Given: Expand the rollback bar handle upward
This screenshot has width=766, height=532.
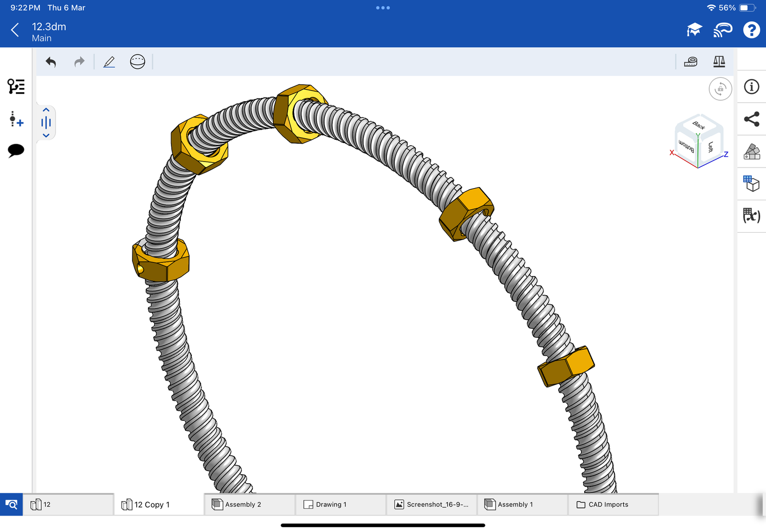Looking at the screenshot, I should click(46, 110).
